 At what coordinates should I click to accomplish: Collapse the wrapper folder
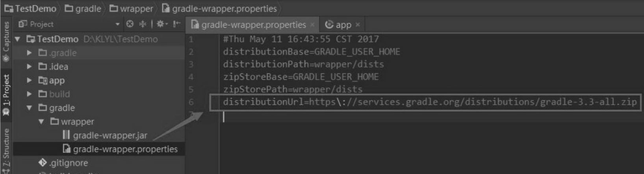tap(41, 122)
